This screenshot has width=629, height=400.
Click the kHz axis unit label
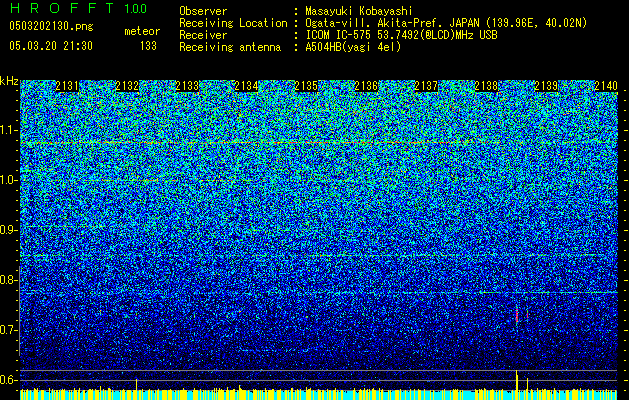9,81
